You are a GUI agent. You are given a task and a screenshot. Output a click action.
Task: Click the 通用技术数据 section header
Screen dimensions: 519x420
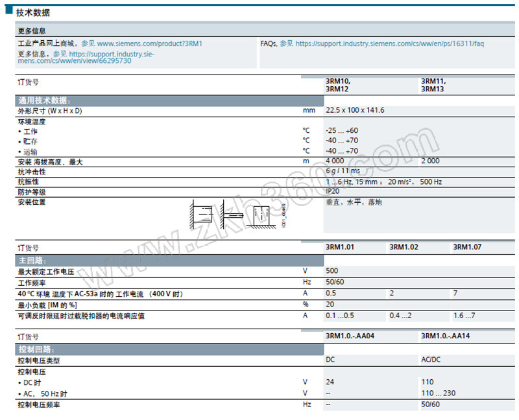[x=169, y=100]
